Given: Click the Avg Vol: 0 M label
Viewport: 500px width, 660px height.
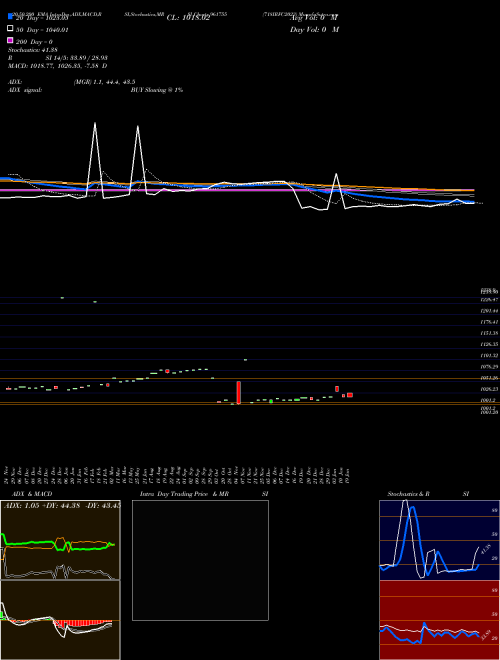Looking at the screenshot, I should 314,18.
